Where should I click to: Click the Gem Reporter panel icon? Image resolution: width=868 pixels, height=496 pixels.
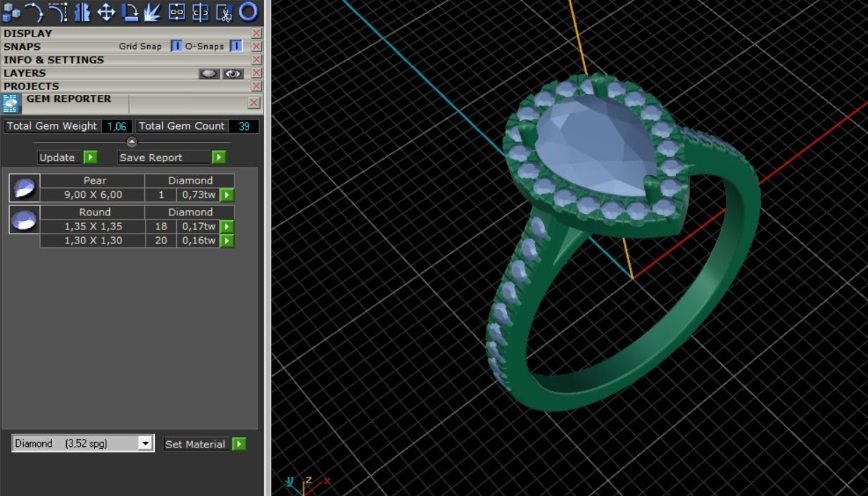click(11, 103)
